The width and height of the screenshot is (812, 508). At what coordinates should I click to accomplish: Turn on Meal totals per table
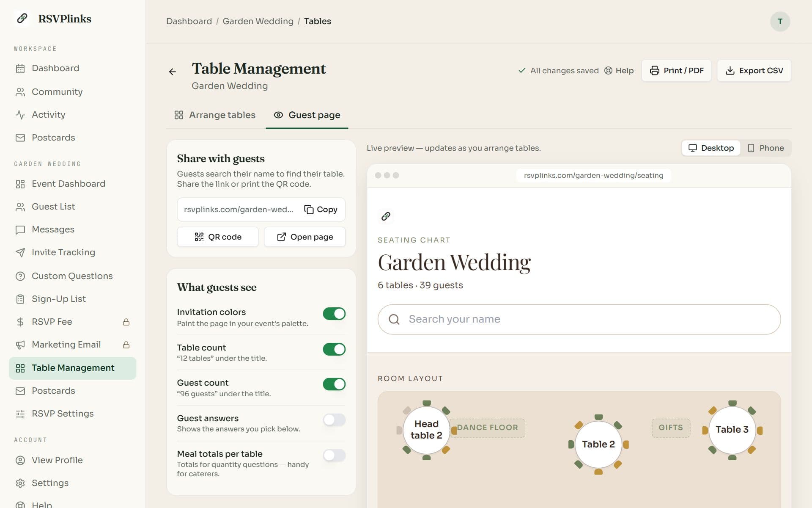point(334,456)
